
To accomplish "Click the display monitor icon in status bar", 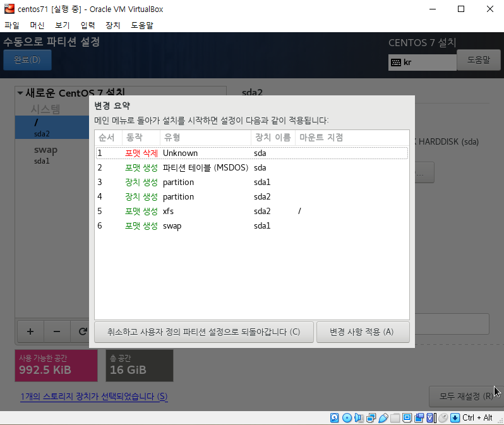I will click(x=407, y=417).
